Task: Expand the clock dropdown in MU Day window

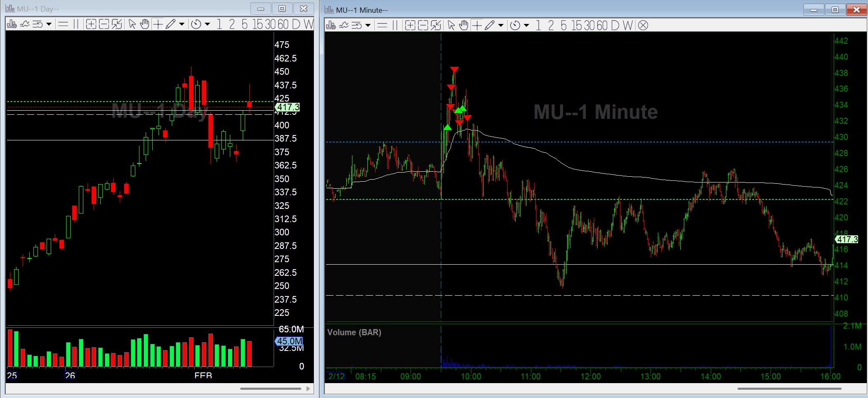Action: coord(207,24)
